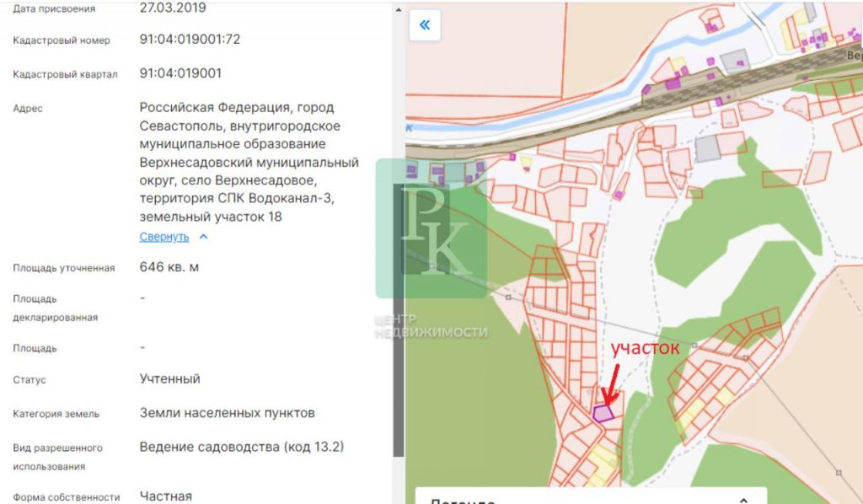The width and height of the screenshot is (863, 504).
Task: Click the ownership form value "Частная"
Action: 165,496
